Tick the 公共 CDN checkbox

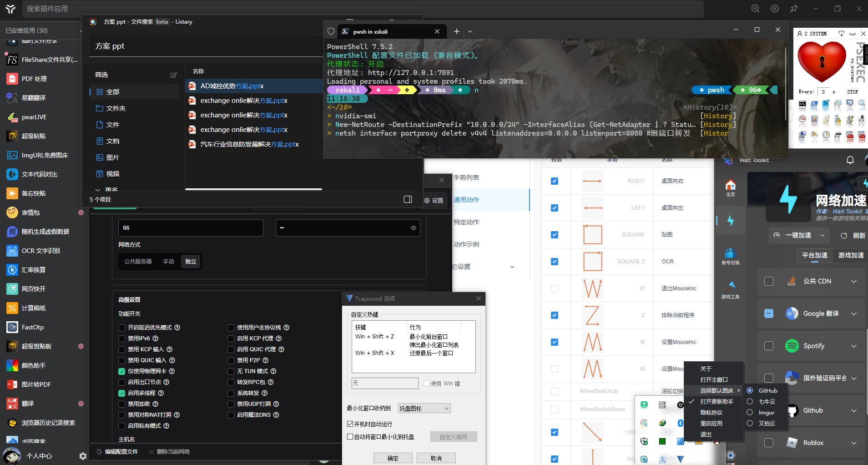coord(769,281)
